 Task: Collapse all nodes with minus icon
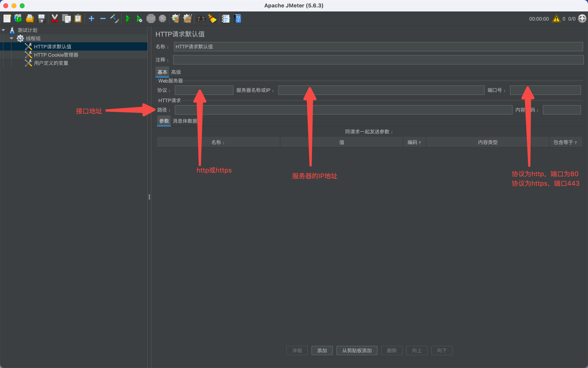pos(103,18)
